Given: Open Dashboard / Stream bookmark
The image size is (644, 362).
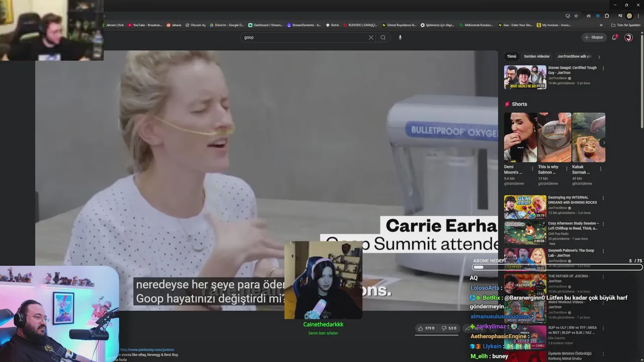Looking at the screenshot, I should click(x=265, y=25).
